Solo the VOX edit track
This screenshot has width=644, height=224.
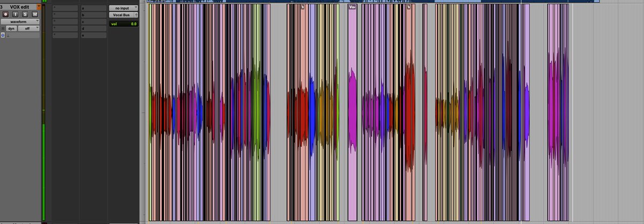click(25, 14)
